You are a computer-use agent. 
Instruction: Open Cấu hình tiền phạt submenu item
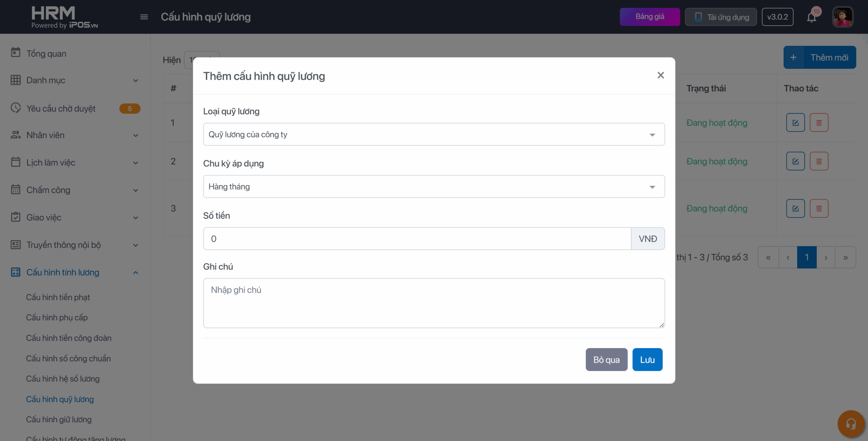tap(58, 298)
